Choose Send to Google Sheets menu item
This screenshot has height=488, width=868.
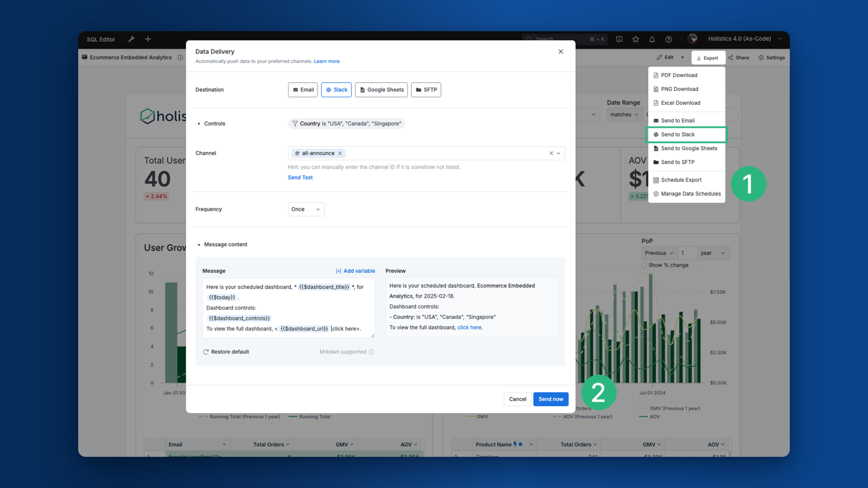coord(687,149)
